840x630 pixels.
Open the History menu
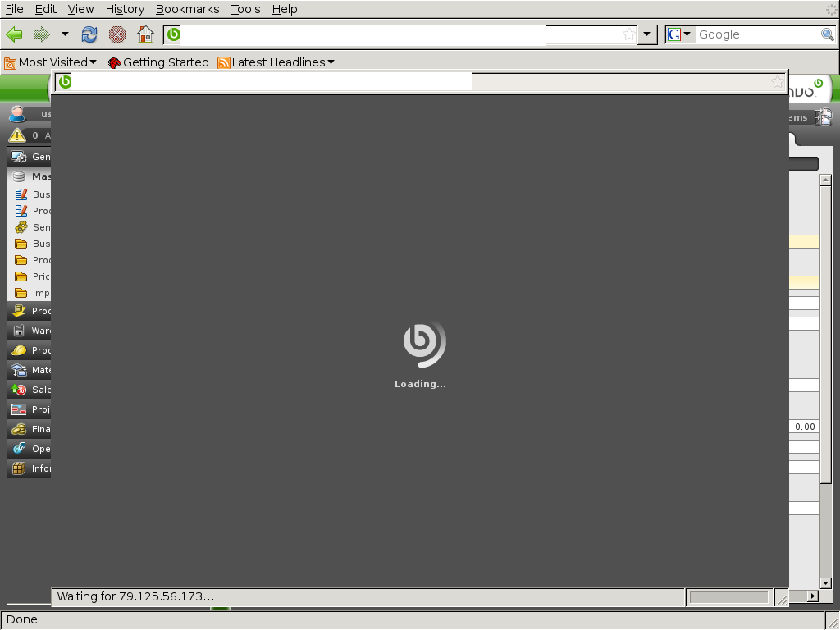pos(125,9)
